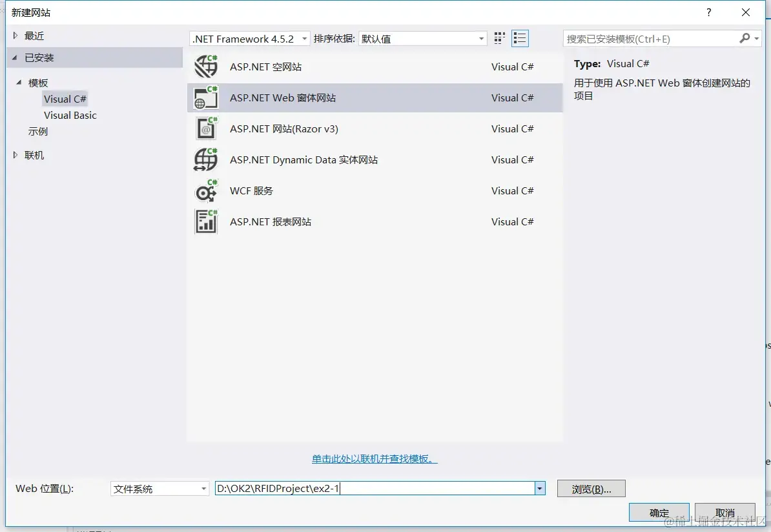771x532 pixels.
Task: Click the 浏览(B)... button
Action: 591,489
